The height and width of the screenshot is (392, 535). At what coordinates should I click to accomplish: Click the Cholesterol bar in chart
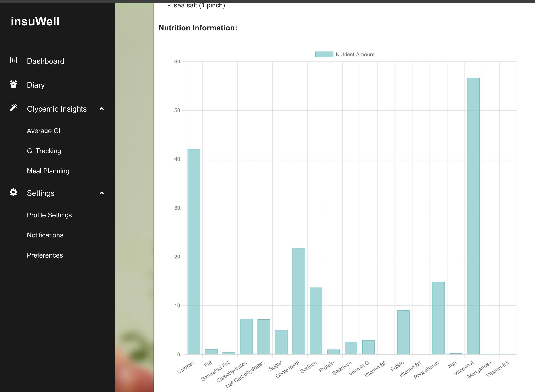(x=299, y=301)
